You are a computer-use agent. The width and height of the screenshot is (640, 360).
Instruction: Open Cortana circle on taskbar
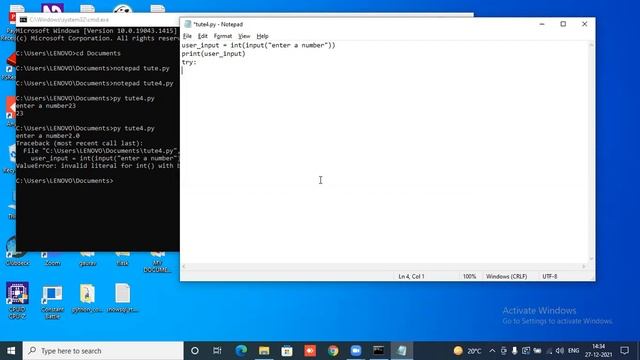pos(195,351)
